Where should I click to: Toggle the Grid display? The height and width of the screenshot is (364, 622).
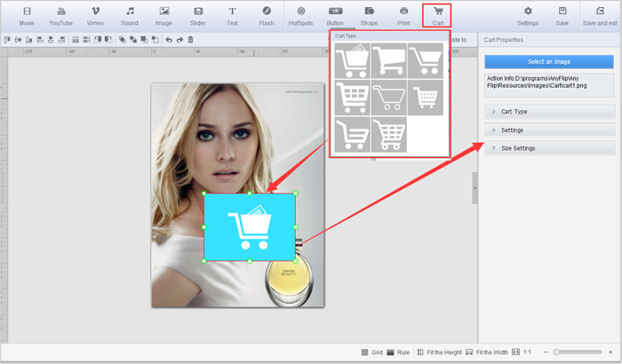tap(372, 352)
